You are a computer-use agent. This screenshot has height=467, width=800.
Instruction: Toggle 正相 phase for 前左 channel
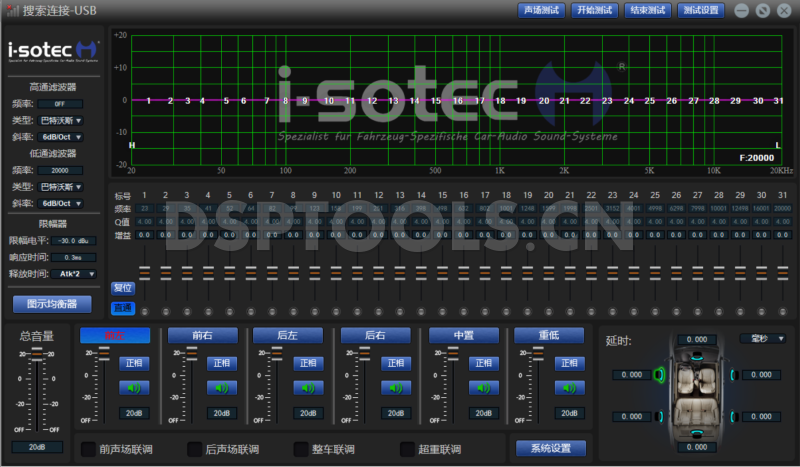click(134, 363)
